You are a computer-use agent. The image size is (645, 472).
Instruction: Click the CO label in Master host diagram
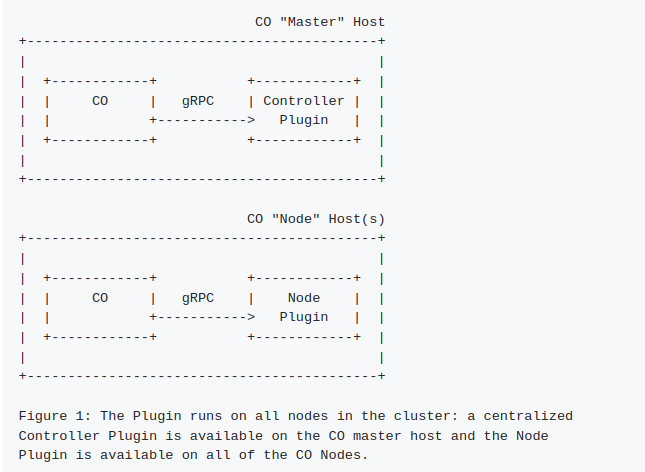click(x=100, y=100)
